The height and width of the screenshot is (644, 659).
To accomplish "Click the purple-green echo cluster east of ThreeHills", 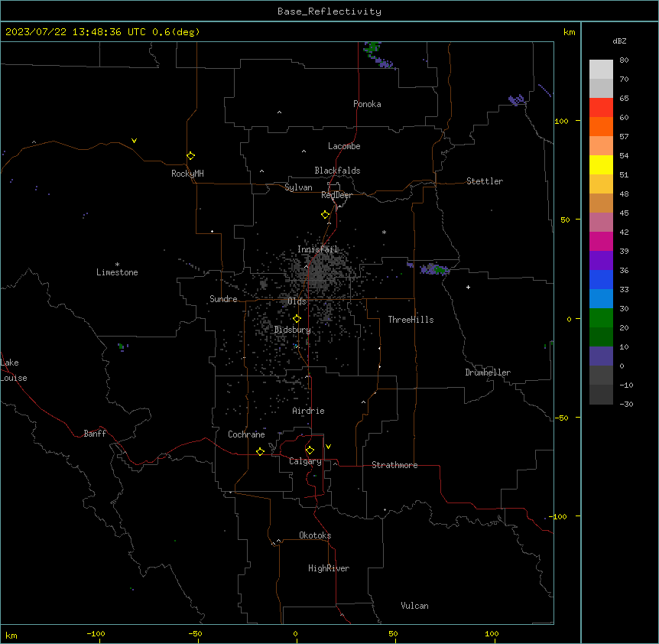I will (x=434, y=269).
